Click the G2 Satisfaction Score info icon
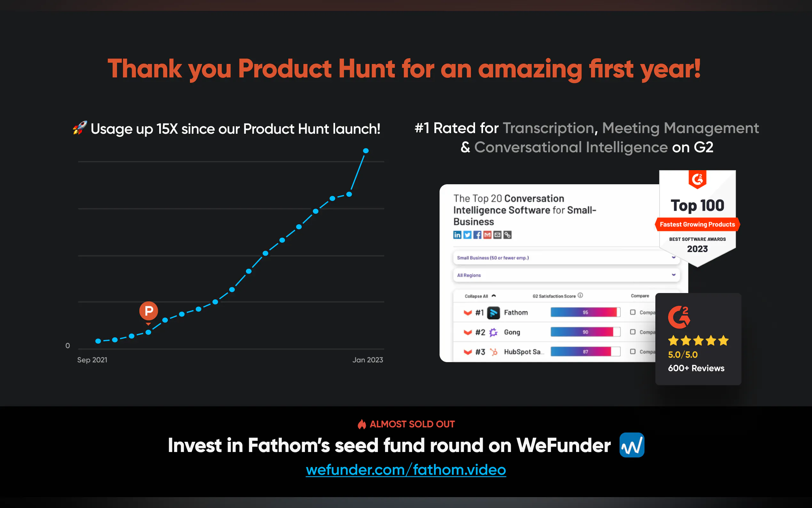 580,295
